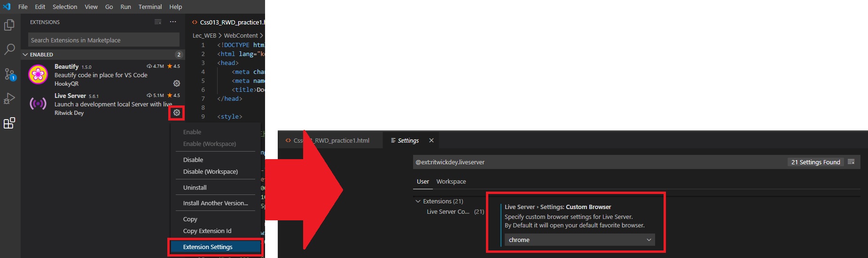Click the Live Server extension icon
Screen dimensions: 868x258
(x=38, y=104)
